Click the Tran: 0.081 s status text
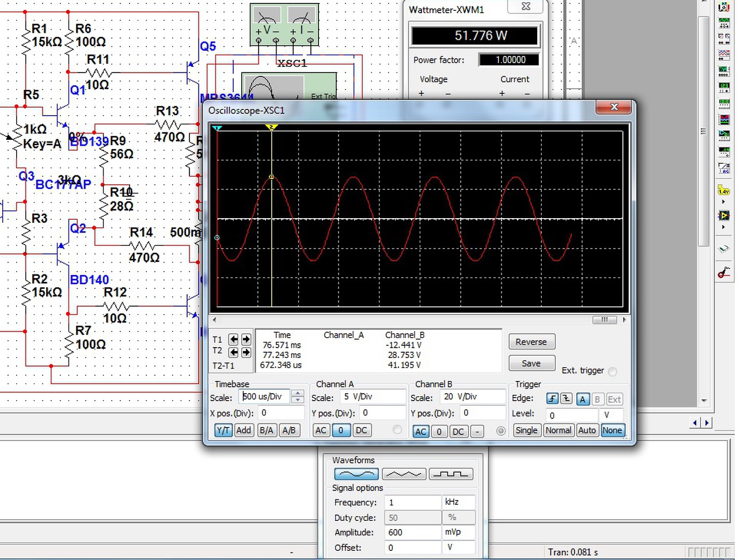737x560 pixels. (573, 553)
